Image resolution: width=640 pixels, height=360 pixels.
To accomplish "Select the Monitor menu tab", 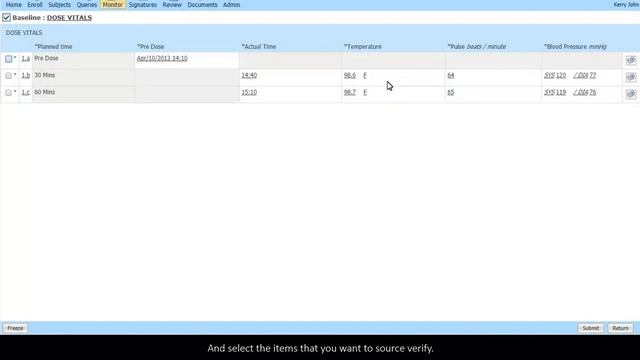I will (x=113, y=5).
